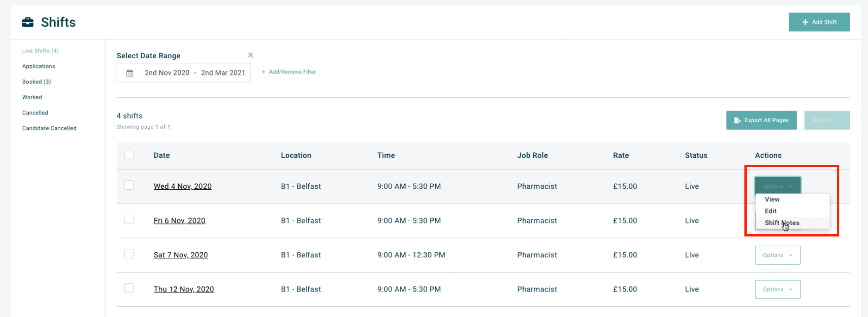Choose View from the options menu
The image size is (868, 317).
[772, 199]
